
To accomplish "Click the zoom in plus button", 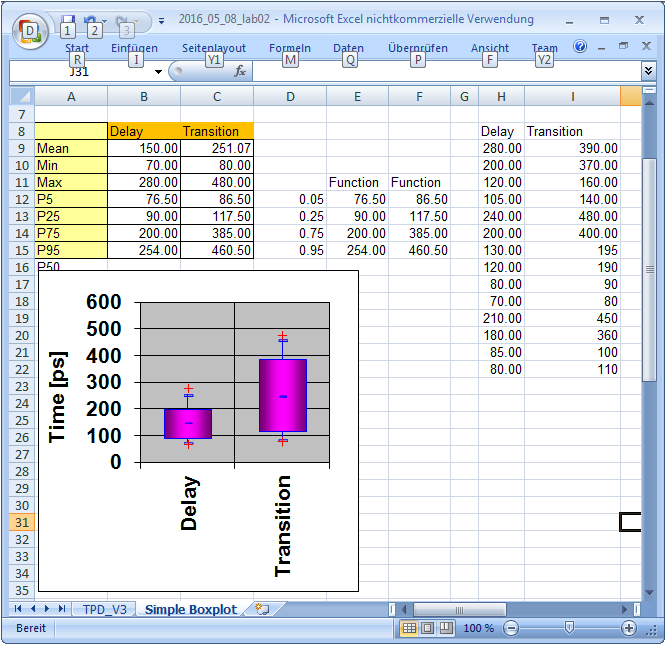I will [629, 628].
